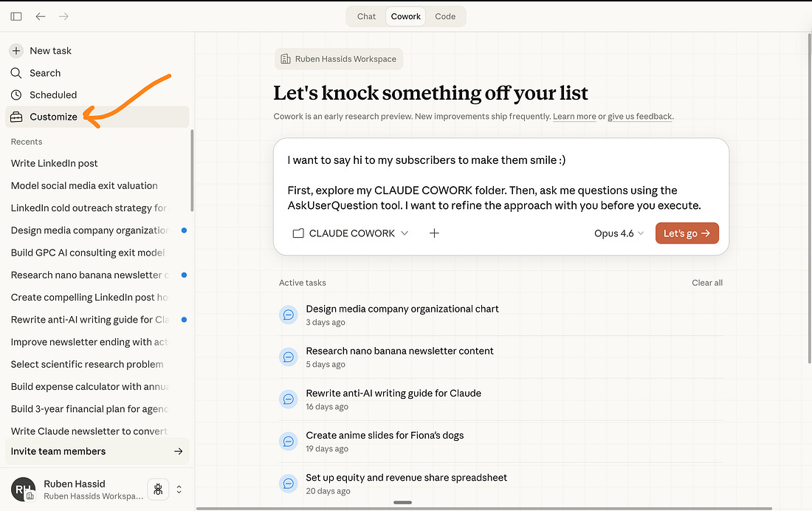
Task: Expand the account switcher chevrons
Action: pyautogui.click(x=179, y=490)
